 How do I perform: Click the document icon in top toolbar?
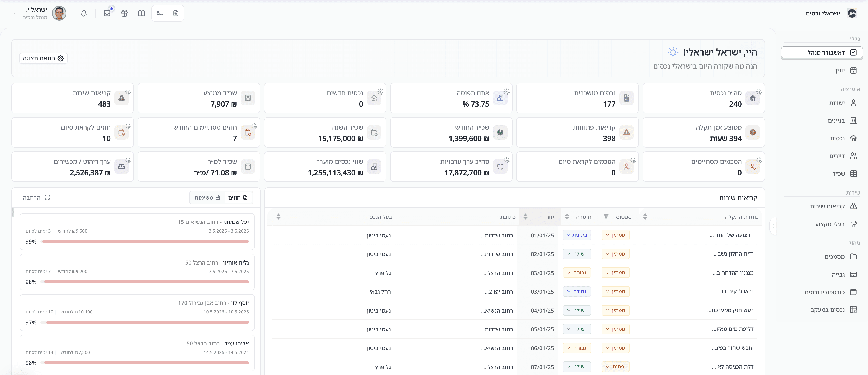pos(176,13)
